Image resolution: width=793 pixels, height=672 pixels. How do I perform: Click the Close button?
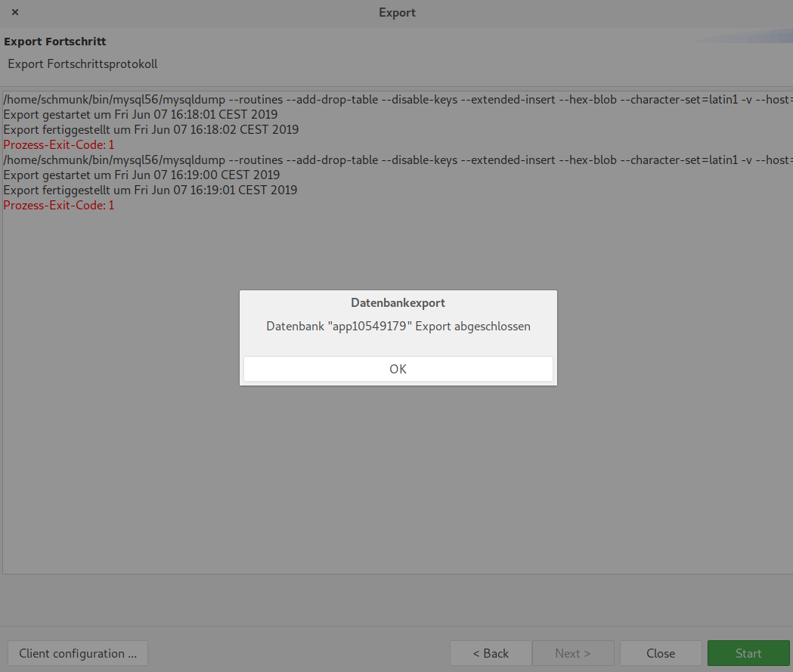point(660,653)
